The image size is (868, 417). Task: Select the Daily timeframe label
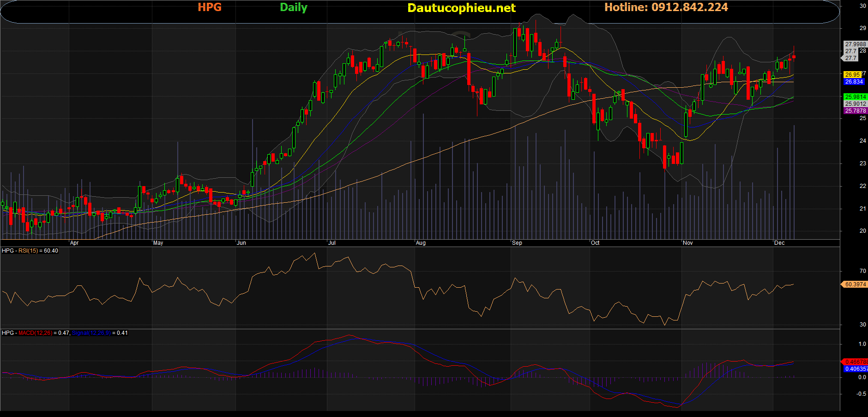click(293, 7)
